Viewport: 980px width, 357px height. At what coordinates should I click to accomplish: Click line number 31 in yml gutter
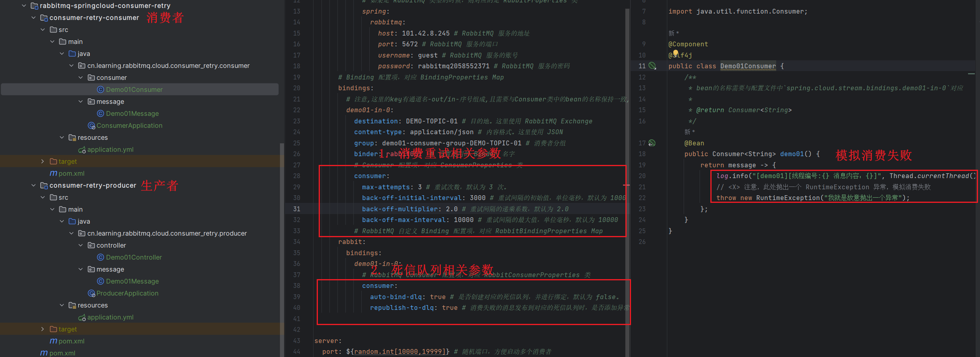click(297, 209)
